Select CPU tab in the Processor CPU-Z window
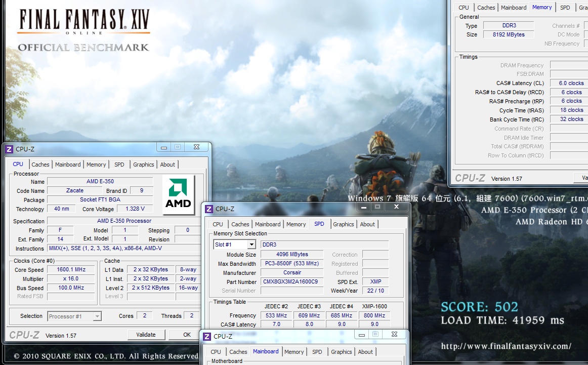 point(18,164)
